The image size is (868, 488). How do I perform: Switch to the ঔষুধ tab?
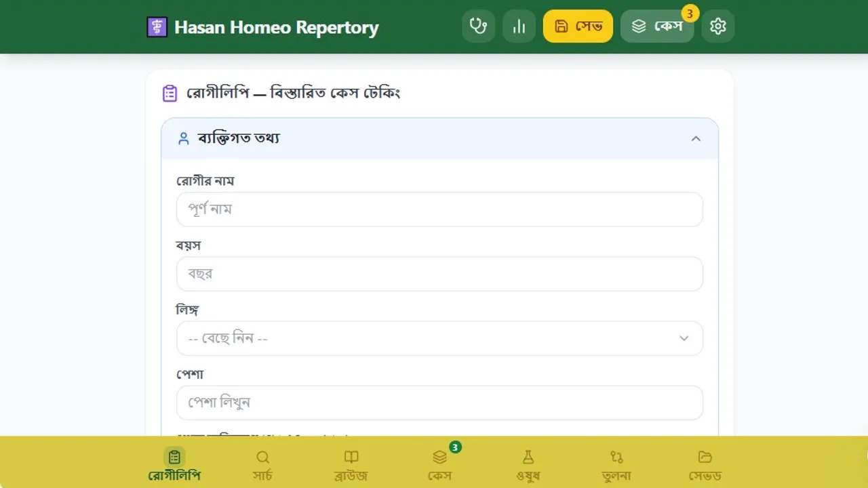pos(528,464)
